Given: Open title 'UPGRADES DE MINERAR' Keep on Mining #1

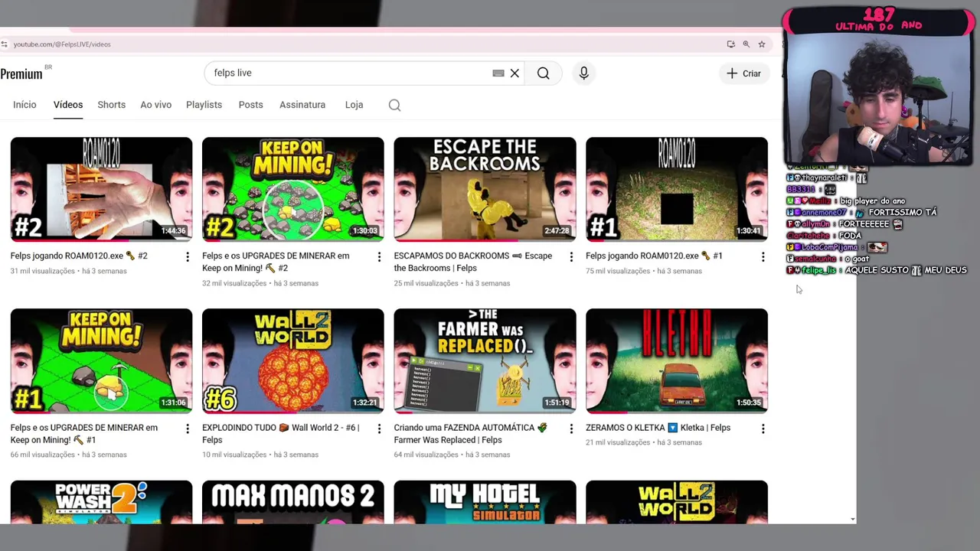Looking at the screenshot, I should [x=84, y=433].
